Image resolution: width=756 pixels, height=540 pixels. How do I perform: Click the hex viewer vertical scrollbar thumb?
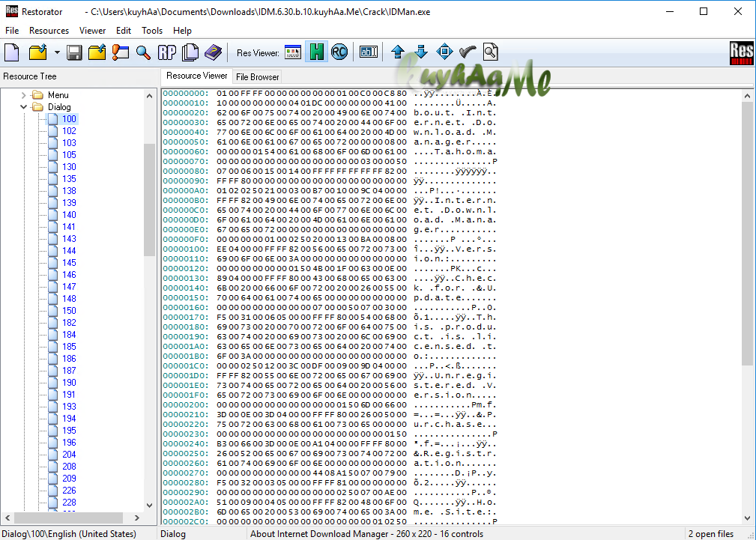point(747,234)
